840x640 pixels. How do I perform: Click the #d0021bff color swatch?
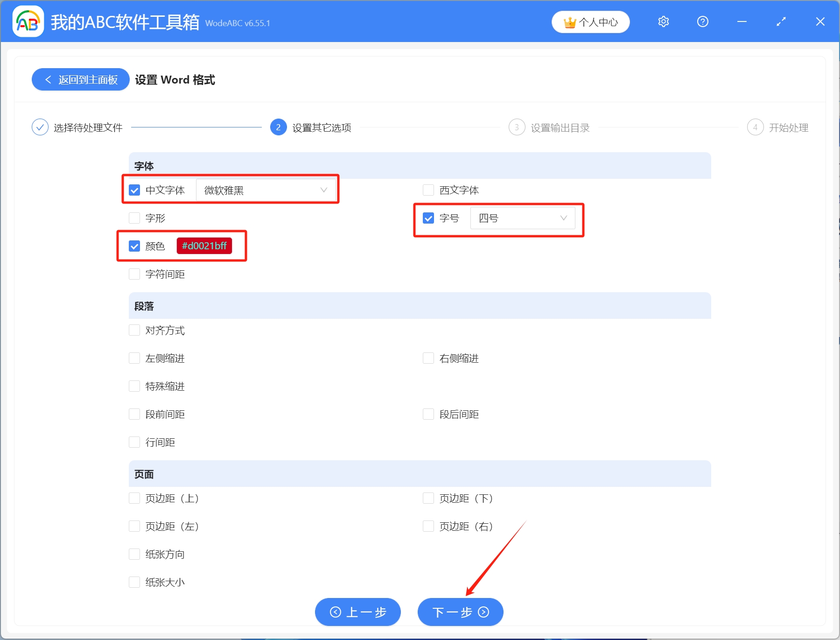(x=204, y=246)
